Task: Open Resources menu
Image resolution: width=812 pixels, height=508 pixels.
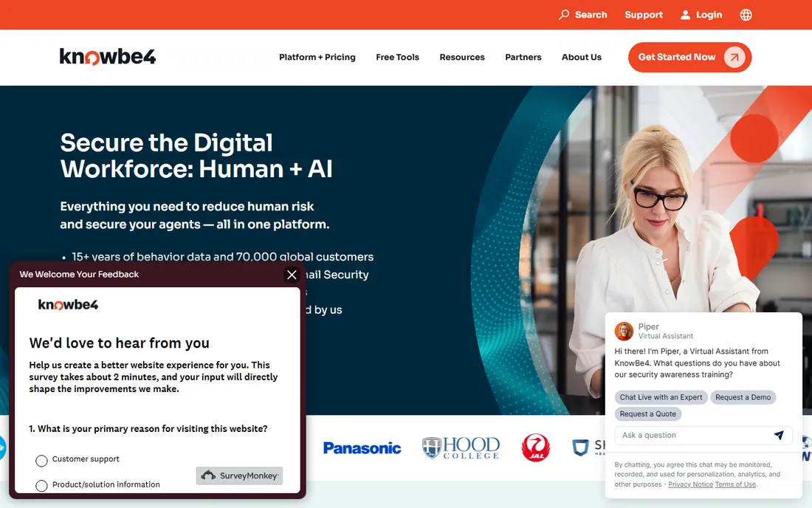Action: 462,57
